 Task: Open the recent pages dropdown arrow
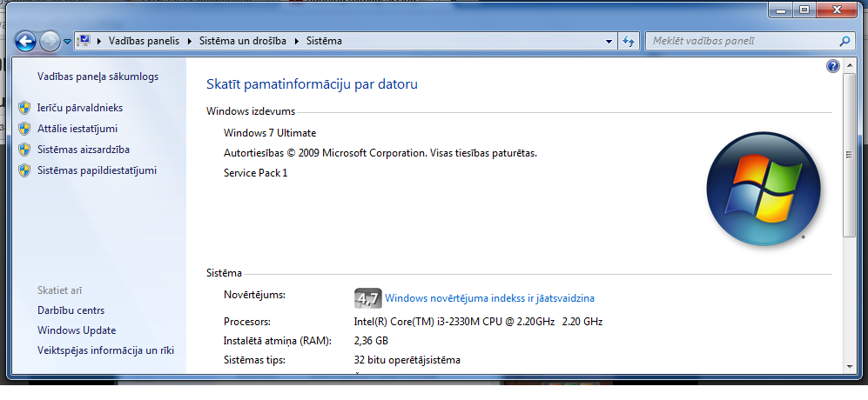click(x=67, y=42)
